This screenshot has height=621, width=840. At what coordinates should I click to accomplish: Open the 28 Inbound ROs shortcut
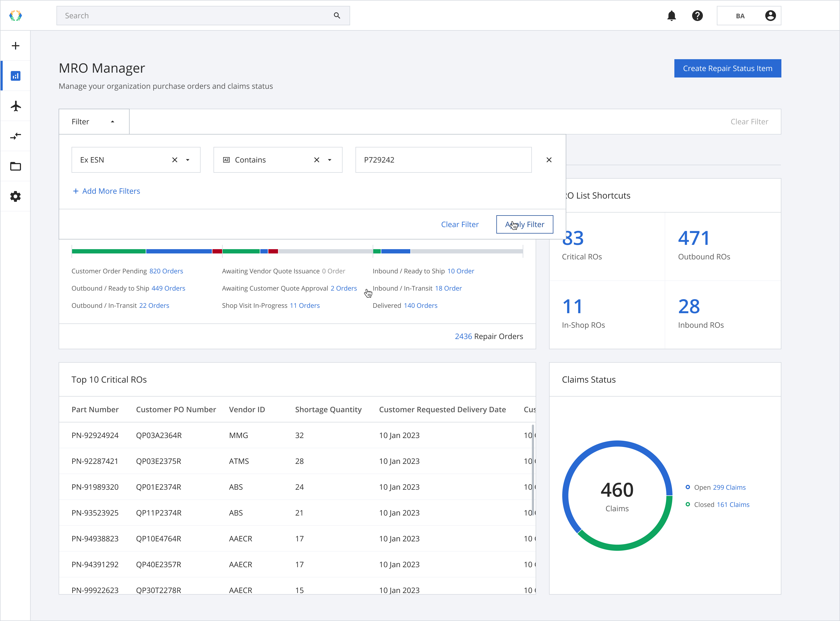pos(723,315)
